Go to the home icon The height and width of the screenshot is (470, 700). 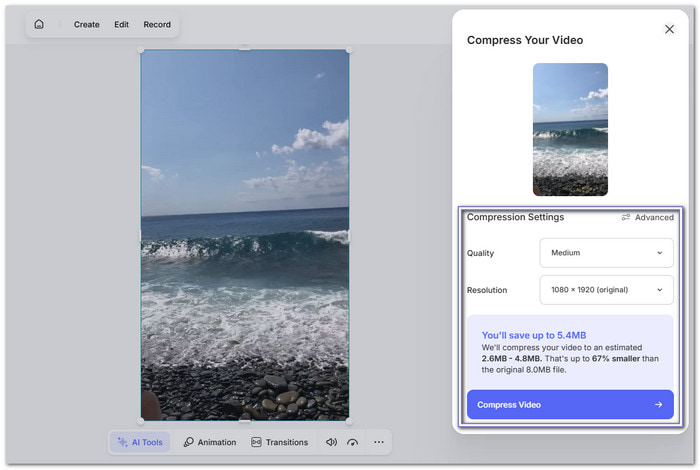coord(39,24)
